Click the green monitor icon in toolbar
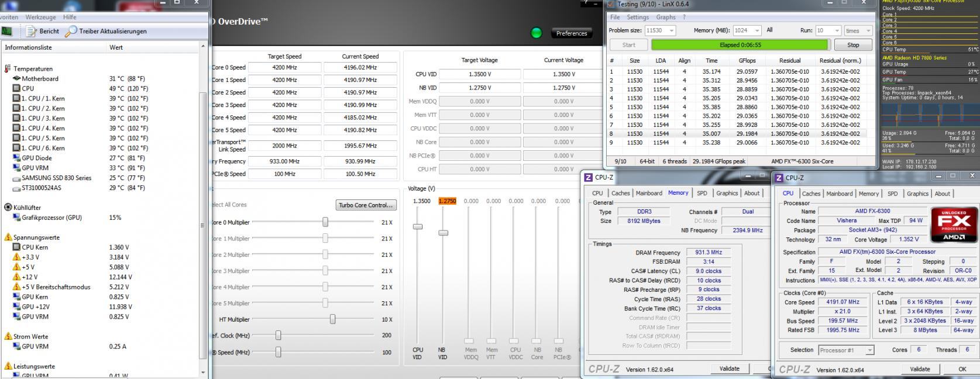 tap(7, 31)
